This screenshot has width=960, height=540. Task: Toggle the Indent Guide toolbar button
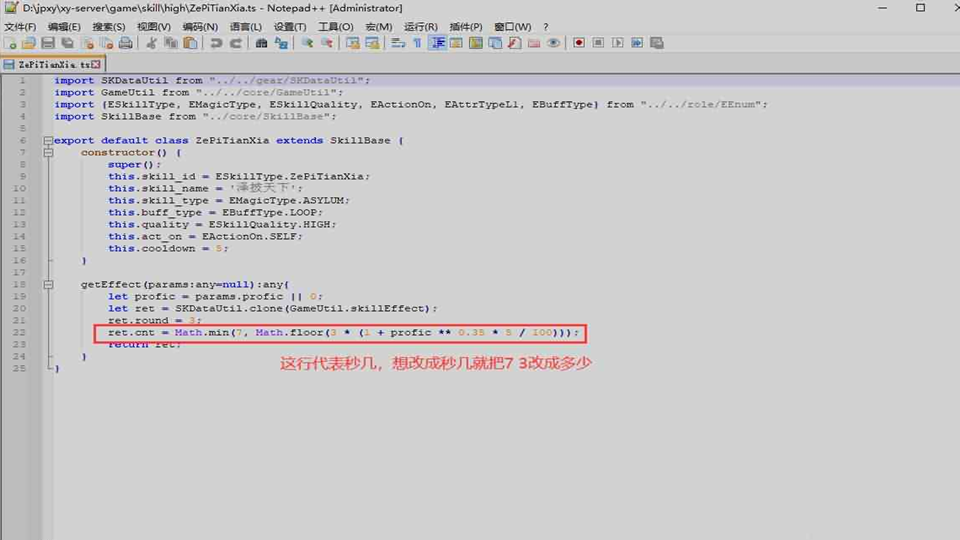[437, 43]
